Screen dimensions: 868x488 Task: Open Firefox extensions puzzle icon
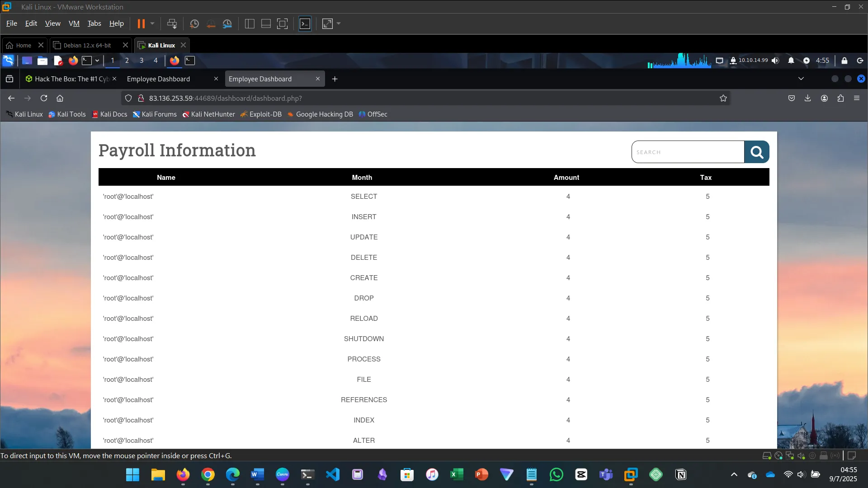(x=840, y=98)
